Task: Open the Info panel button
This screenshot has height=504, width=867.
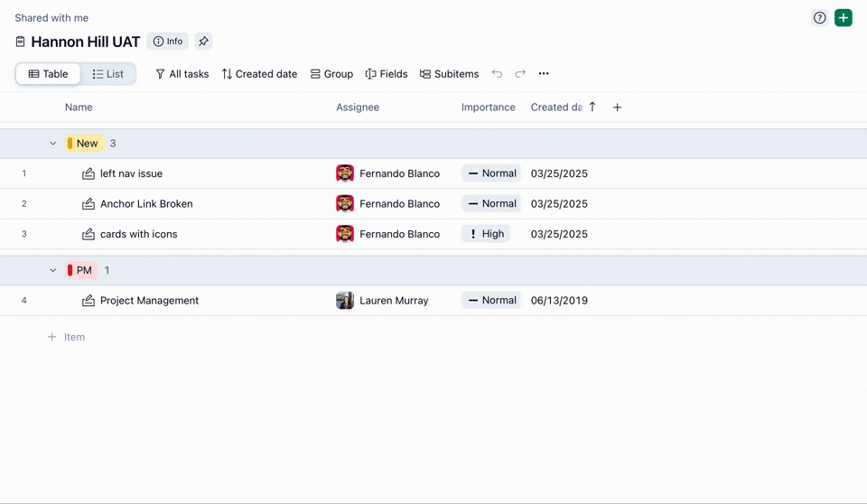Action: pos(168,42)
